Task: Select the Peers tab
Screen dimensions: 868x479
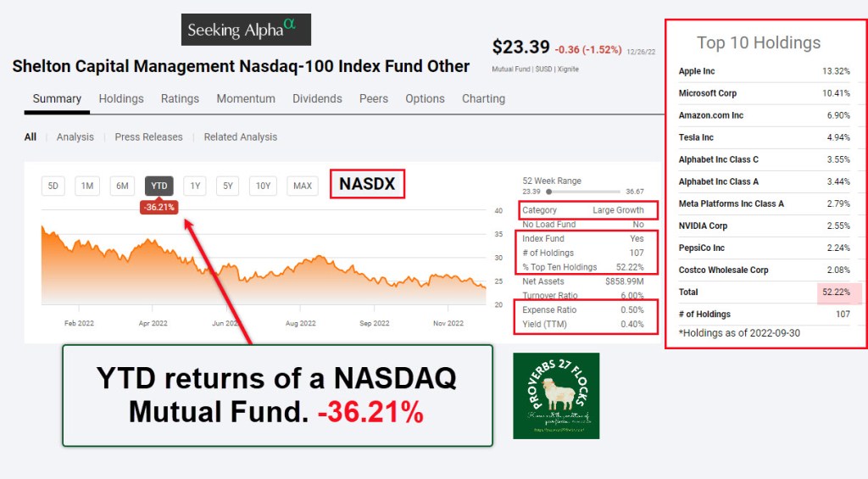Action: click(x=374, y=98)
